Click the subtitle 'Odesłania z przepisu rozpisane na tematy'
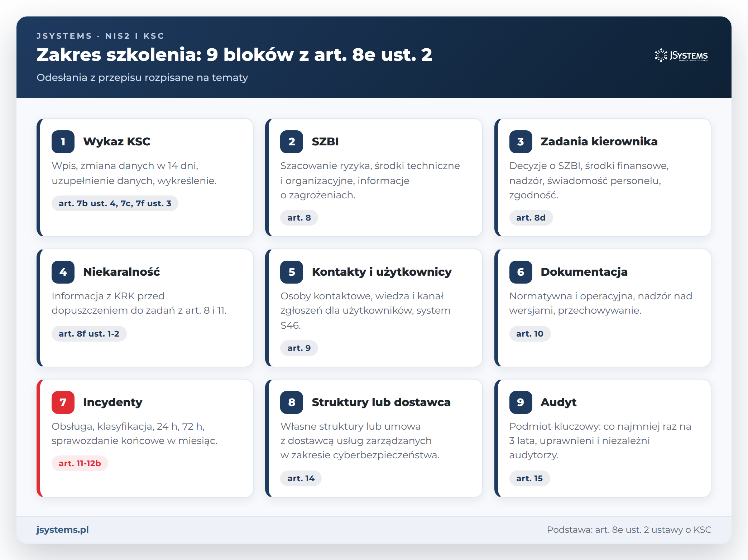 click(x=142, y=78)
